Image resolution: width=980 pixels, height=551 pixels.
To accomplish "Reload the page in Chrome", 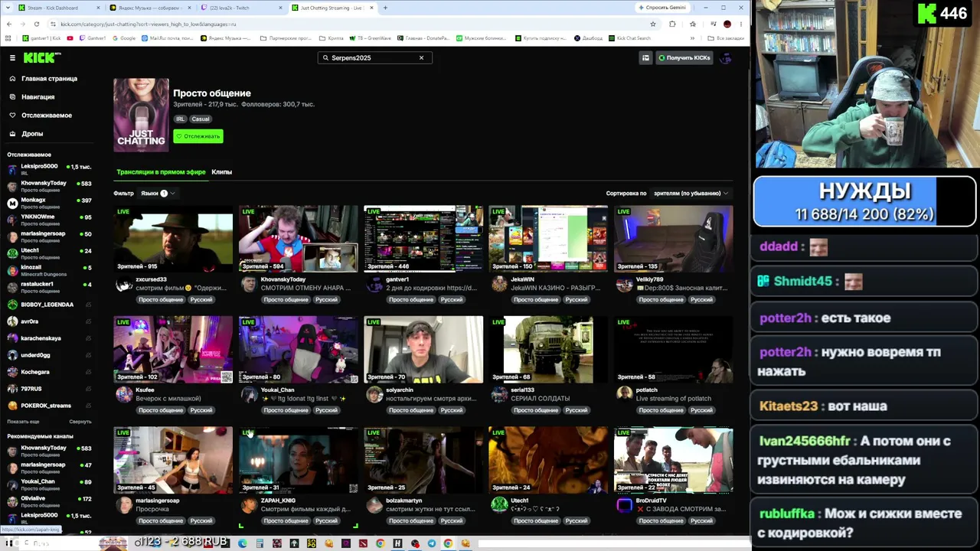I will (36, 24).
